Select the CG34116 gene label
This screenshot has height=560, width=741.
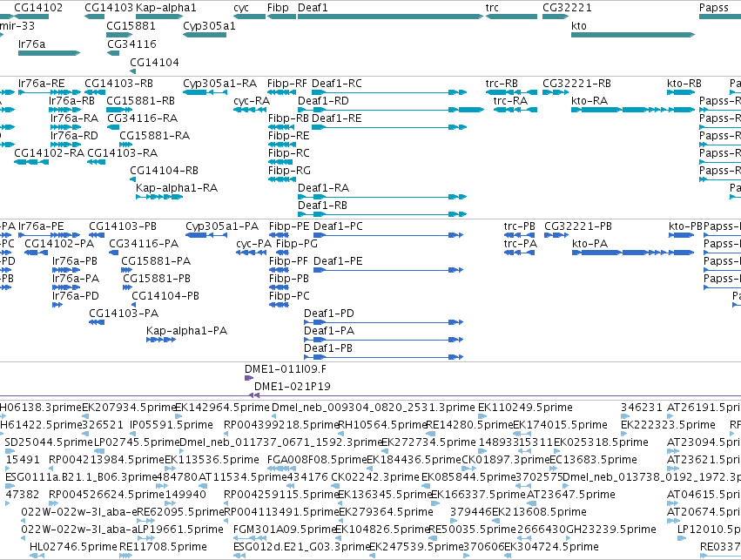[x=131, y=44]
